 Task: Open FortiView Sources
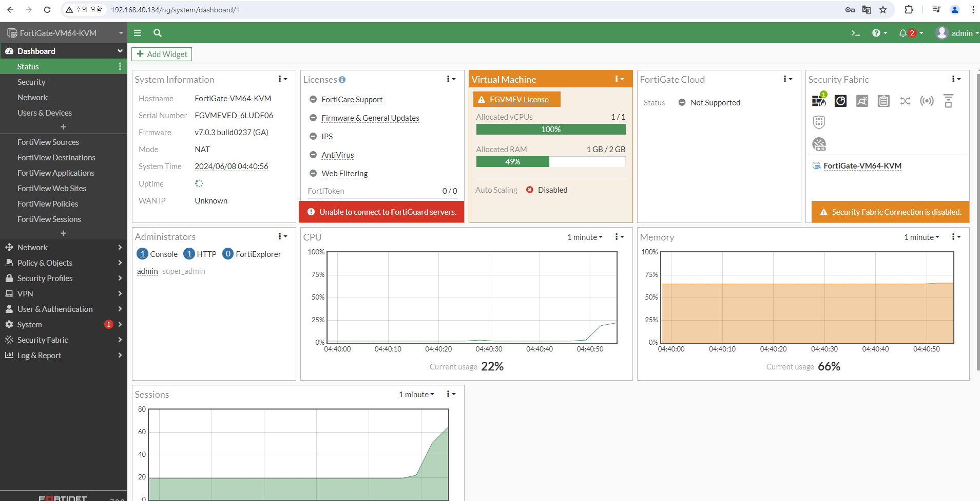pos(64,142)
